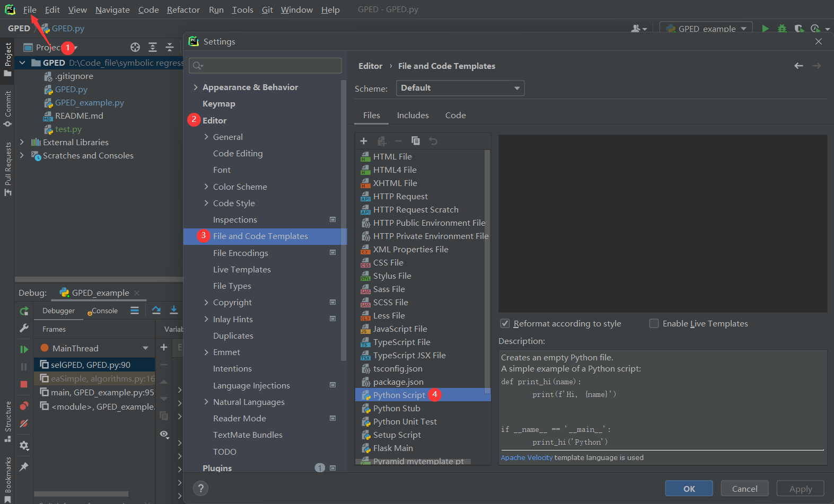This screenshot has width=834, height=504.
Task: Click the Cancel button
Action: (x=745, y=489)
